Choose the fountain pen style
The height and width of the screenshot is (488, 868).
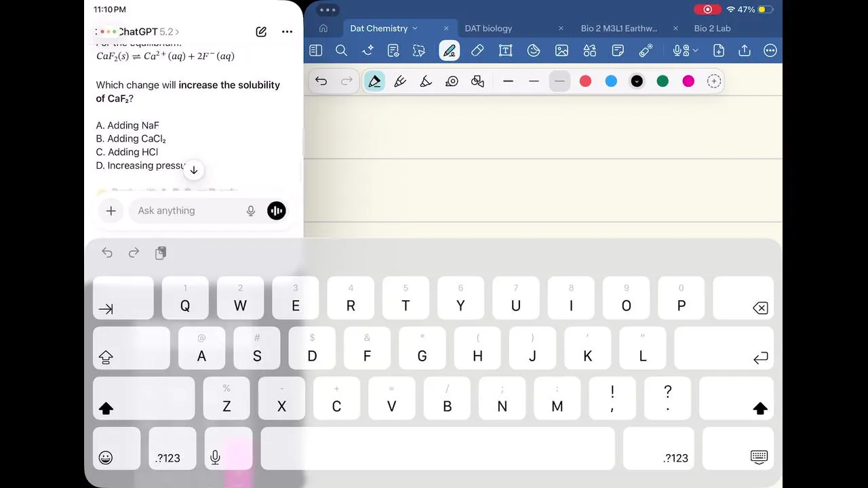(374, 81)
